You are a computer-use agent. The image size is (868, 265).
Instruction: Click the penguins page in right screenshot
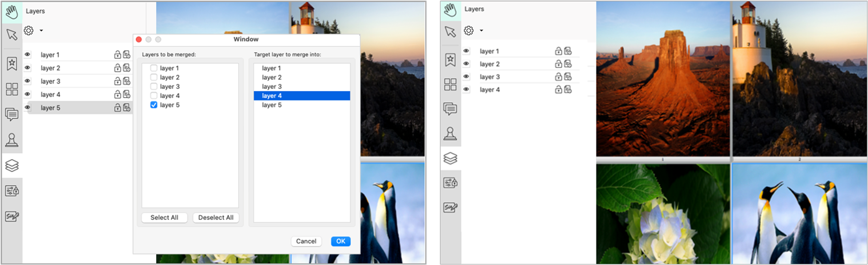(799, 214)
